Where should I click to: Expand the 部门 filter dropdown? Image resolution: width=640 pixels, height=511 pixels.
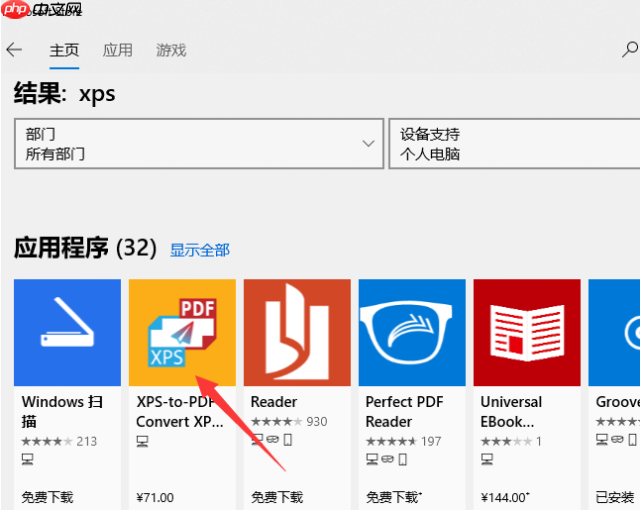pos(199,144)
